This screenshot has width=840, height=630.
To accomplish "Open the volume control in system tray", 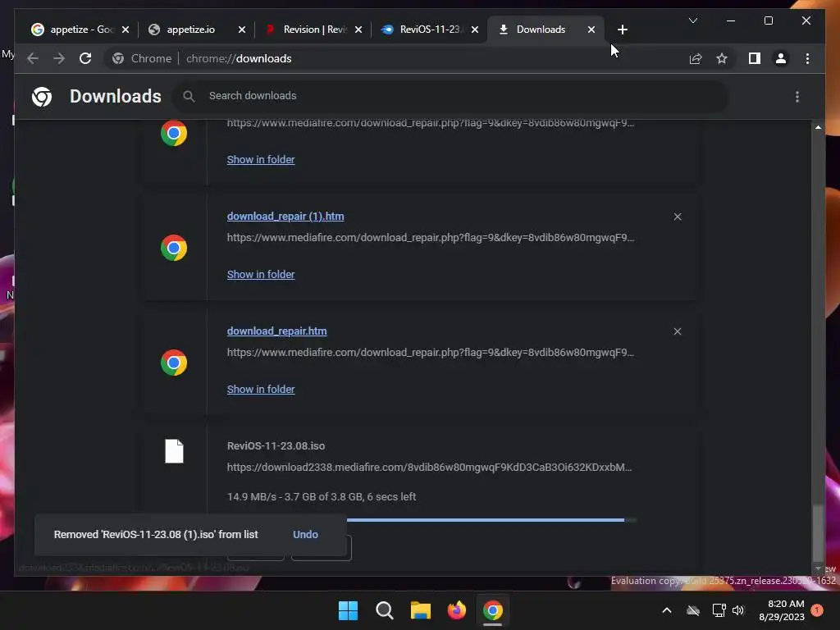I will pos(739,610).
